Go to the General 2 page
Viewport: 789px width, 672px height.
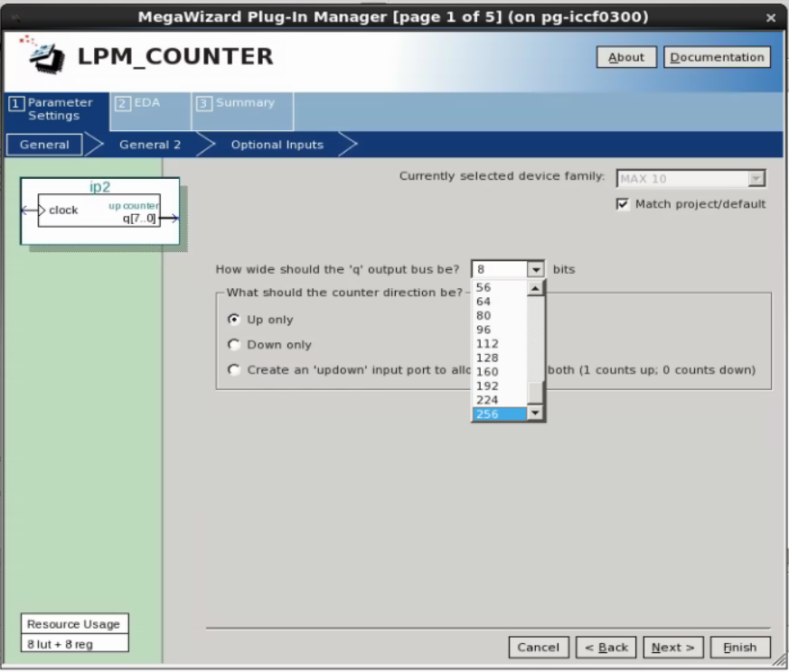click(x=149, y=145)
